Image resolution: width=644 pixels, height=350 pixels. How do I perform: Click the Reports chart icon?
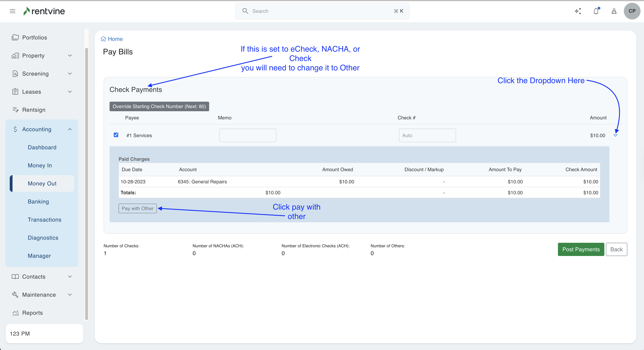(15, 313)
